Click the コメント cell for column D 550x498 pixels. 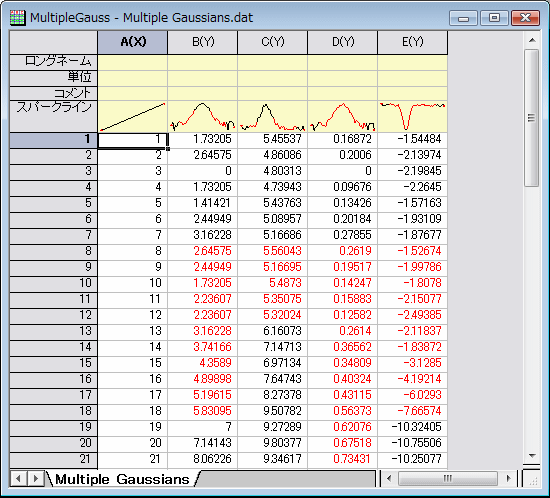click(x=343, y=94)
